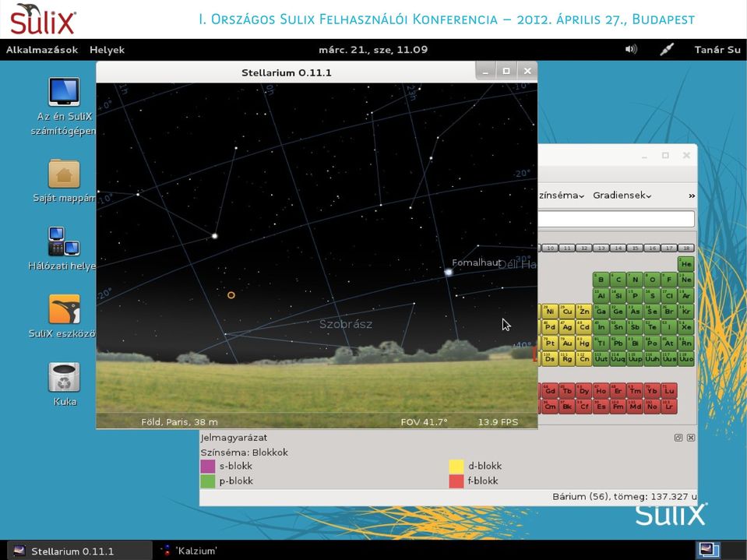Click the yellow d-blokk color swatch
This screenshot has width=747, height=560.
point(456,467)
